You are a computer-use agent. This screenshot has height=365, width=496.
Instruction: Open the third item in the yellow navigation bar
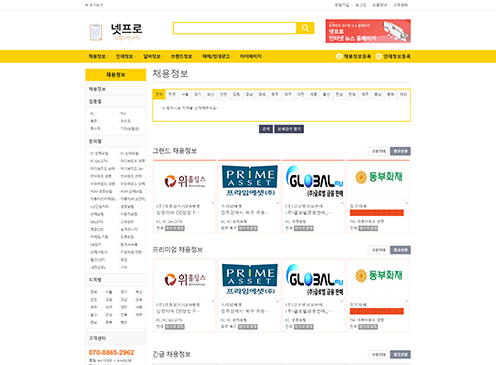pos(152,57)
